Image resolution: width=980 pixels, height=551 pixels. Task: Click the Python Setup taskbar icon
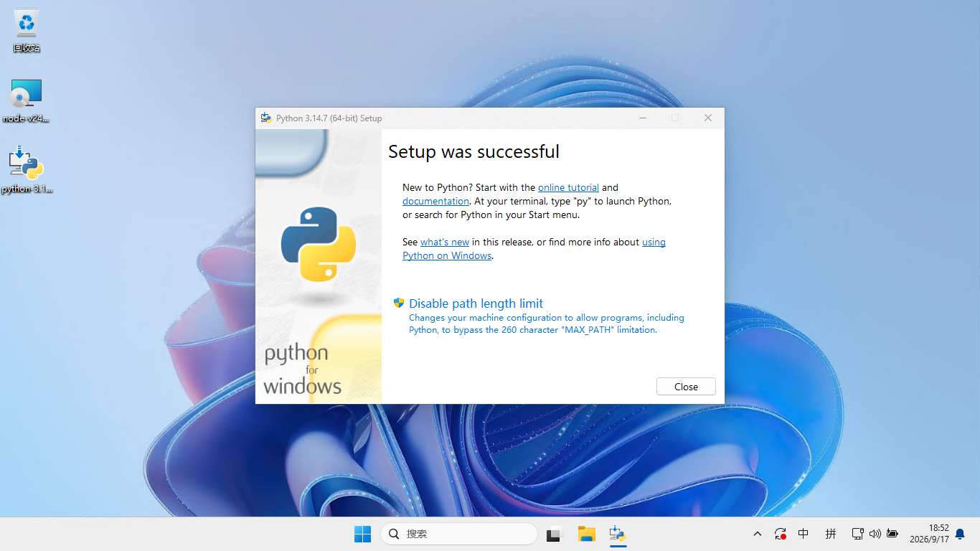click(x=618, y=534)
